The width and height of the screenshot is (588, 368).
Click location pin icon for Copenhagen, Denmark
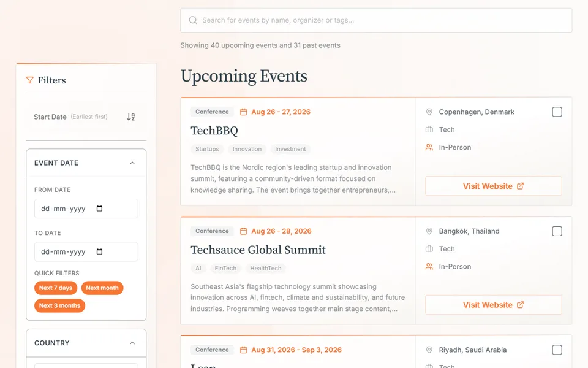(429, 112)
